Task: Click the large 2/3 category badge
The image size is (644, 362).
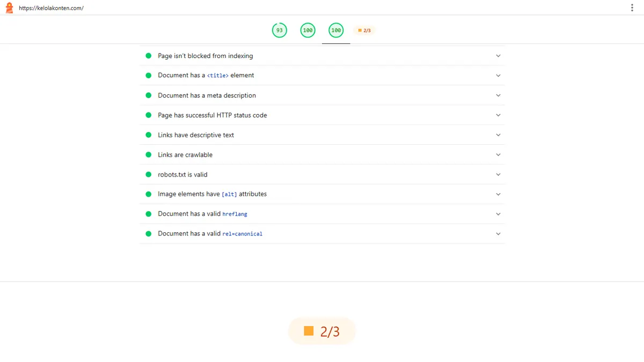Action: [322, 331]
